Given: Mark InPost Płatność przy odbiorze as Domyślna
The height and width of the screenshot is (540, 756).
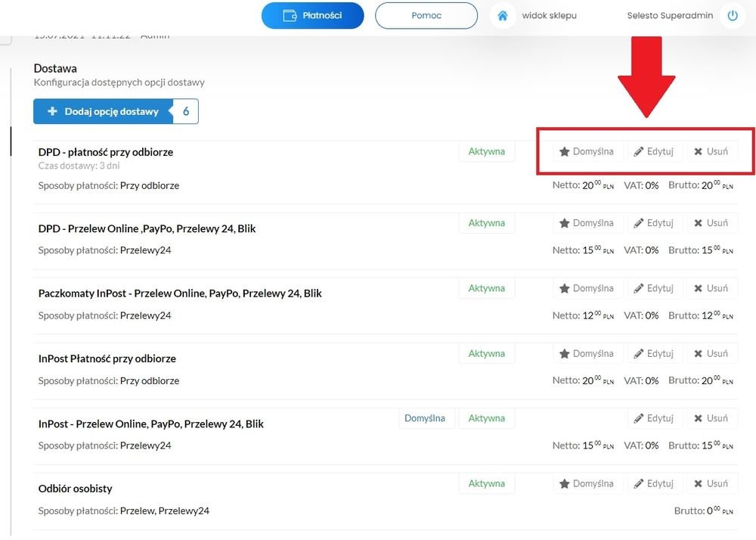Looking at the screenshot, I should tap(587, 353).
